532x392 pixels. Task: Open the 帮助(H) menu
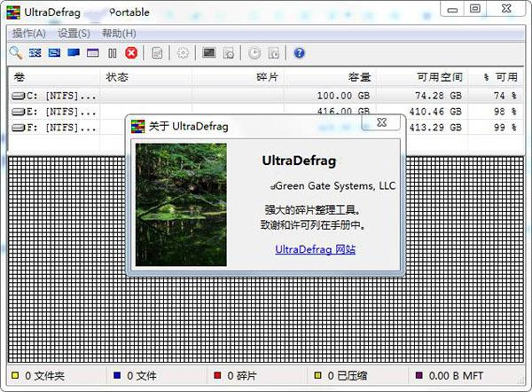[119, 34]
